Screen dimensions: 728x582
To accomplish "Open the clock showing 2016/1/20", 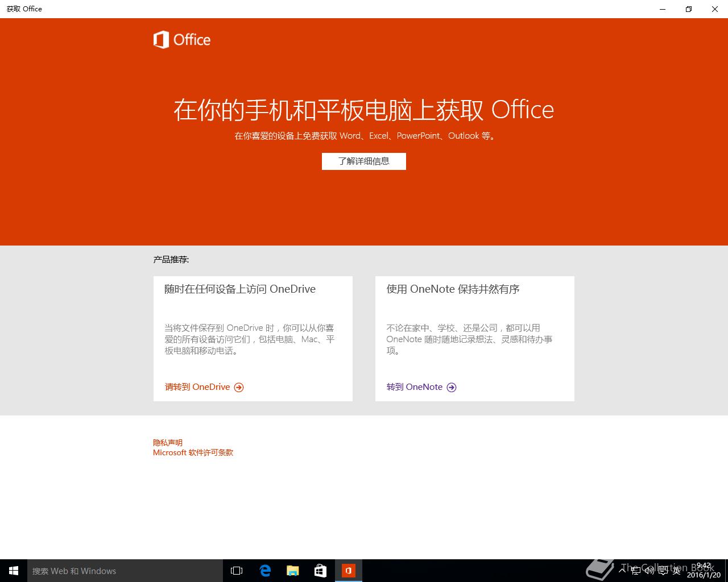I will point(704,571).
